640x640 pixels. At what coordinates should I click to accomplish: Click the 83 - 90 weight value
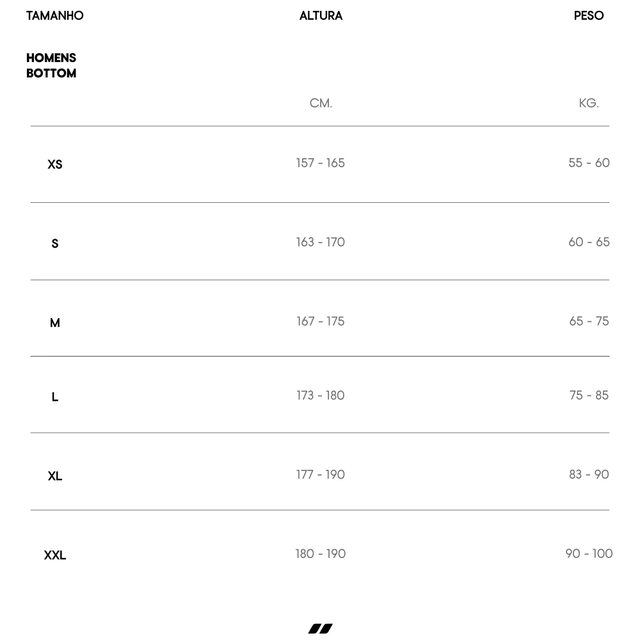[589, 474]
